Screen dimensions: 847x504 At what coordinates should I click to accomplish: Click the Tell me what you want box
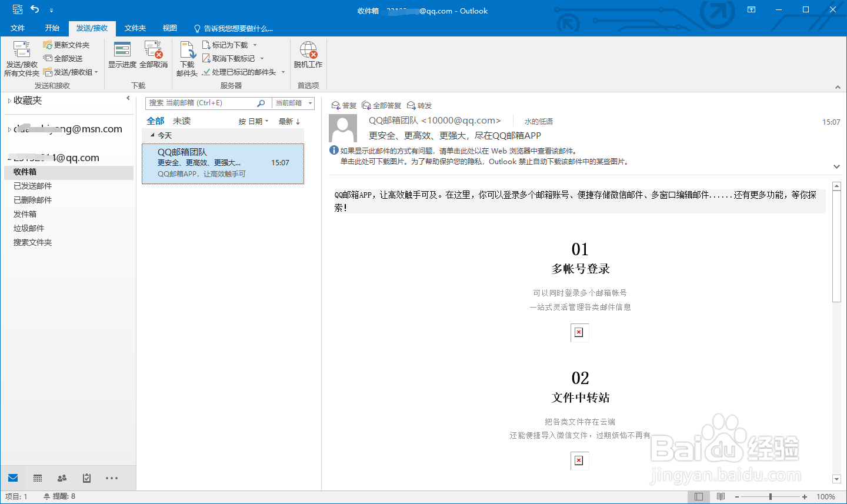click(234, 28)
